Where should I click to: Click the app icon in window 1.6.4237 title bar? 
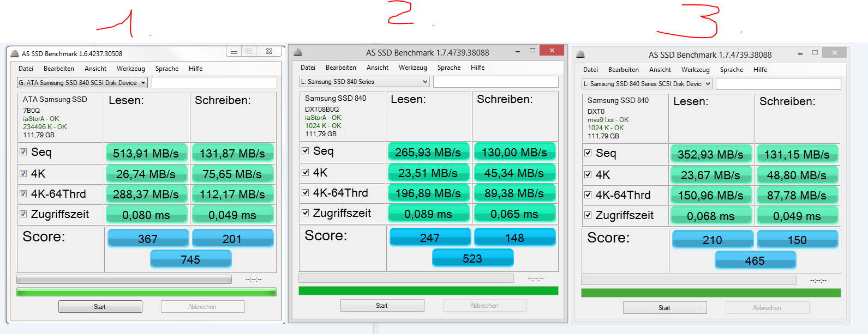(14, 54)
